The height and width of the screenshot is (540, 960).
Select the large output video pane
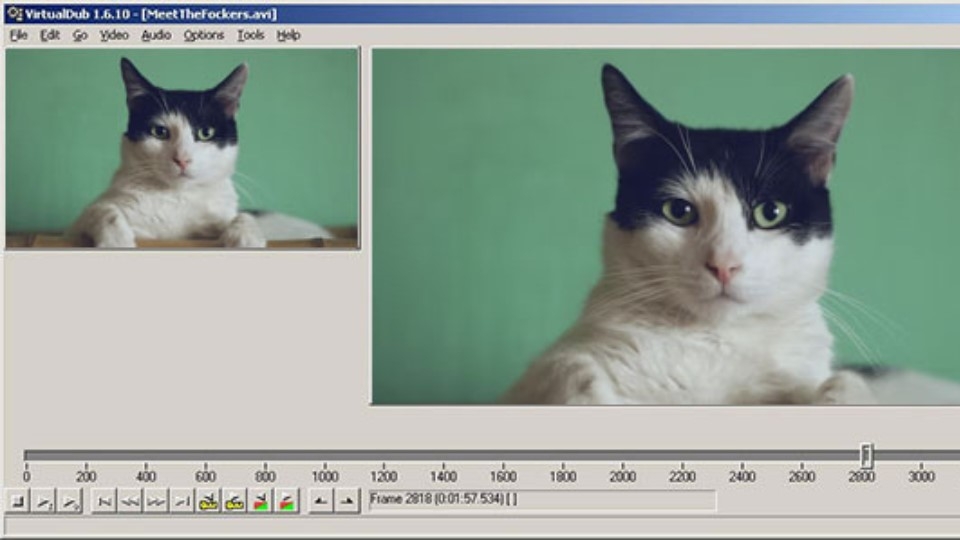click(x=666, y=227)
